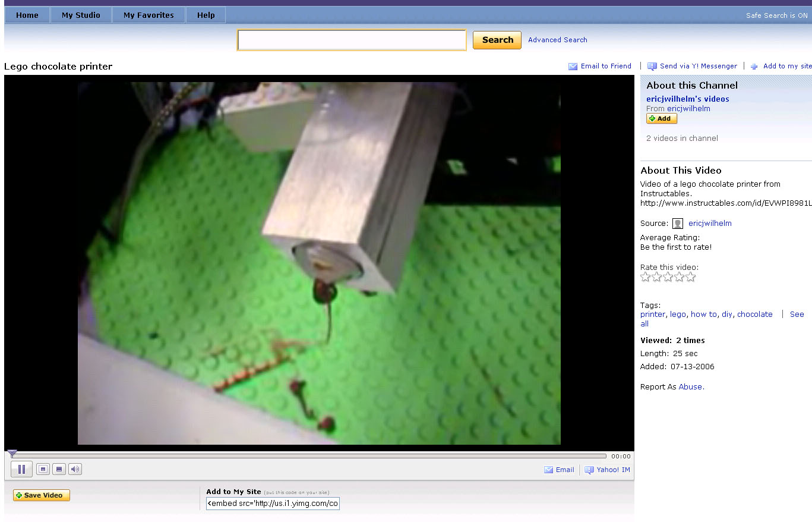Click the video progress bar playhead marker

12,454
